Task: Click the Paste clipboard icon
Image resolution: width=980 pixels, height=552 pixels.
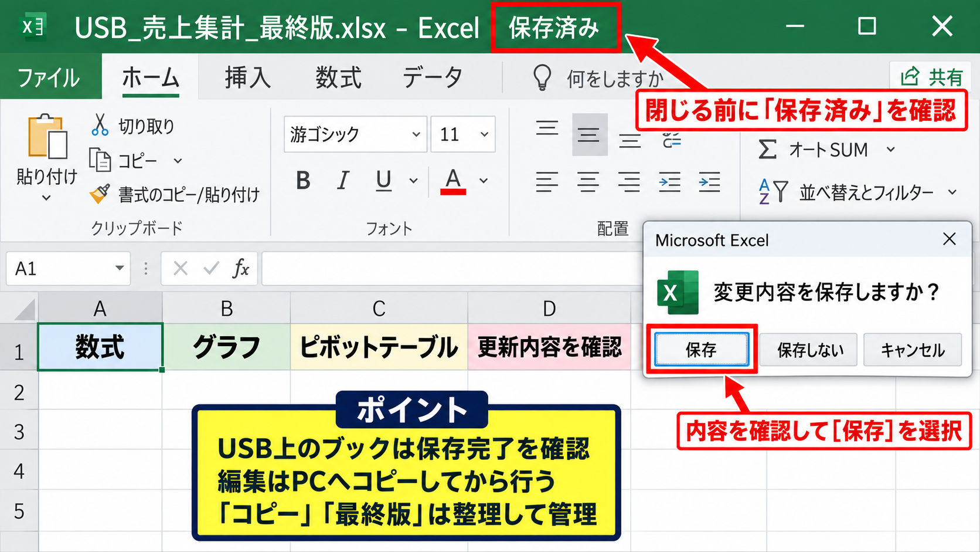Action: [47, 137]
